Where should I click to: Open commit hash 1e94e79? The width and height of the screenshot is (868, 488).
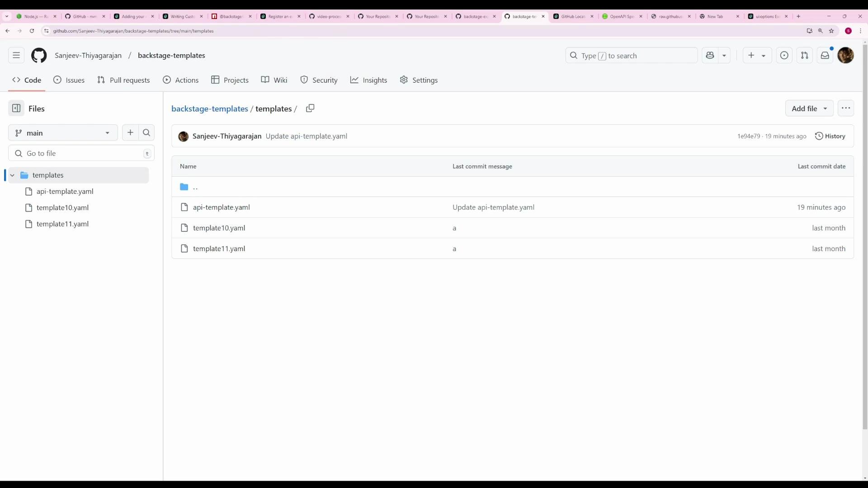tap(748, 136)
